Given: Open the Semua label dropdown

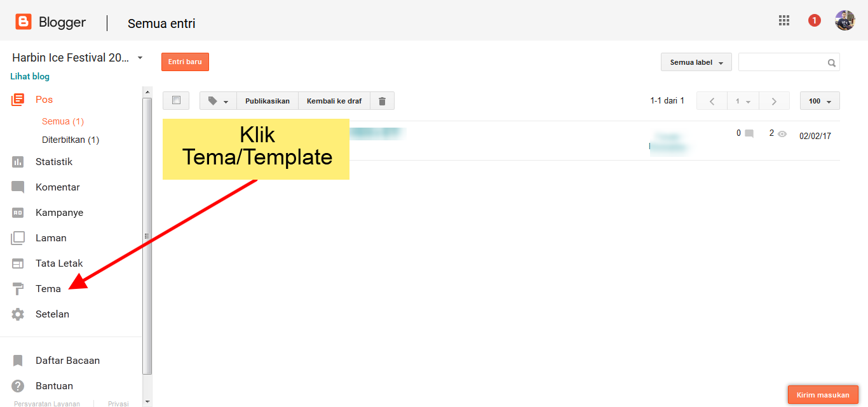Looking at the screenshot, I should click(696, 62).
